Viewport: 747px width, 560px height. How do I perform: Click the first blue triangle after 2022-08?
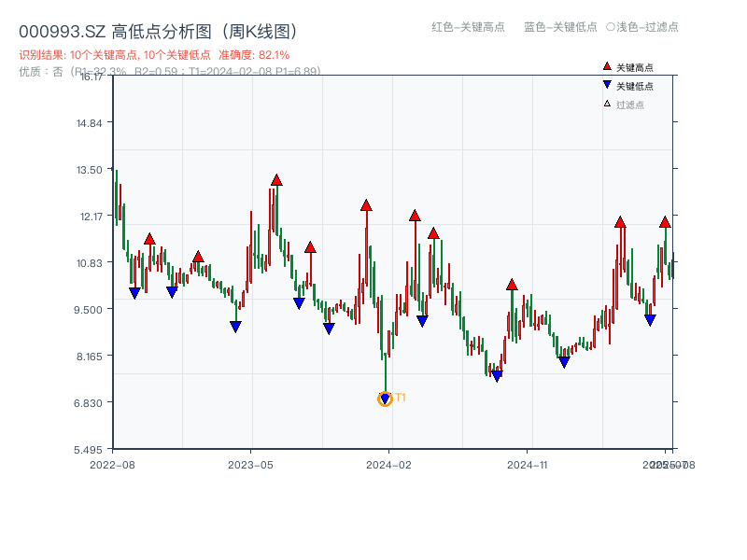pyautogui.click(x=135, y=292)
